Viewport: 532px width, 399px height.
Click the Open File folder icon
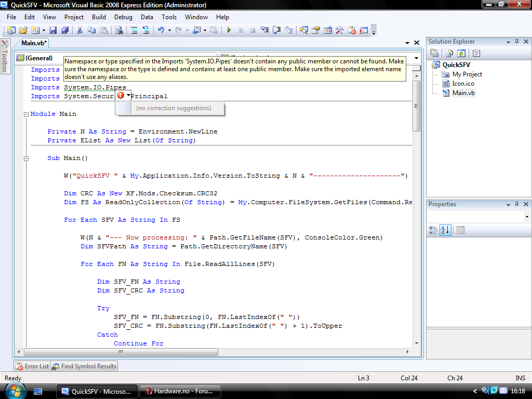(x=23, y=30)
